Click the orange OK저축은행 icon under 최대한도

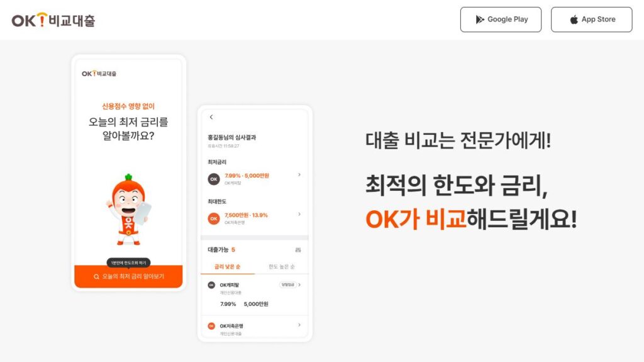click(214, 218)
